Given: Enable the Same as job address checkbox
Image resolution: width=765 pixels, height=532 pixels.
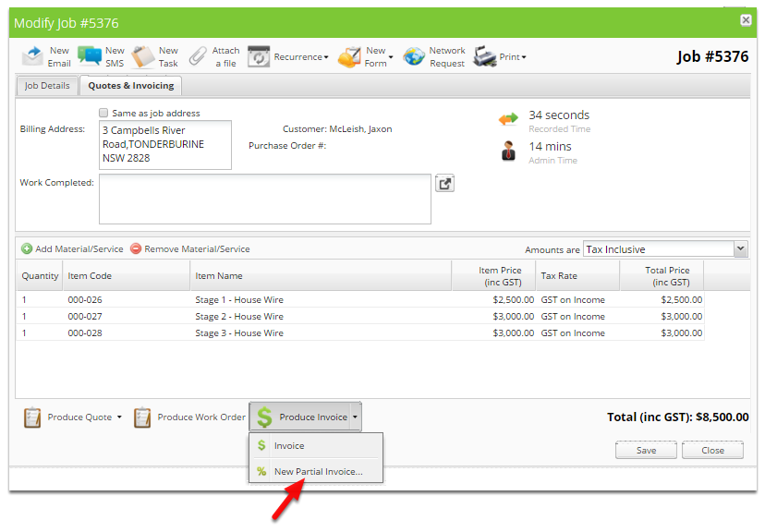Looking at the screenshot, I should pos(105,112).
